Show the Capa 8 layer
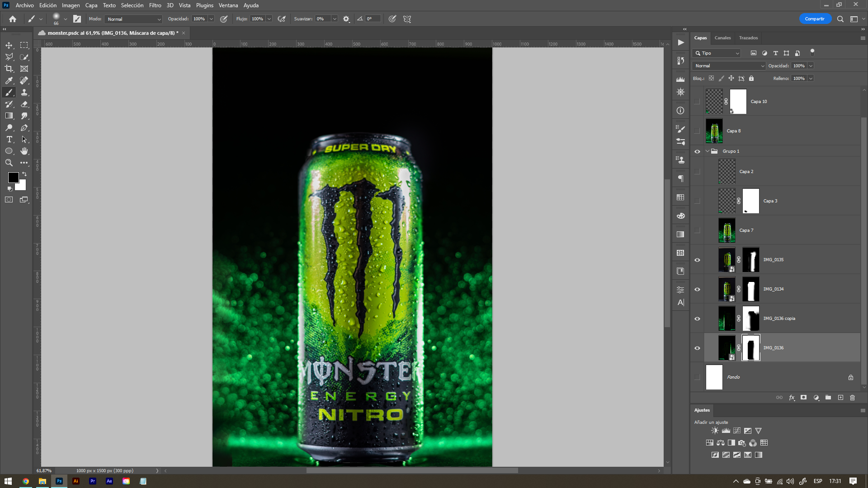The image size is (868, 488). point(697,131)
